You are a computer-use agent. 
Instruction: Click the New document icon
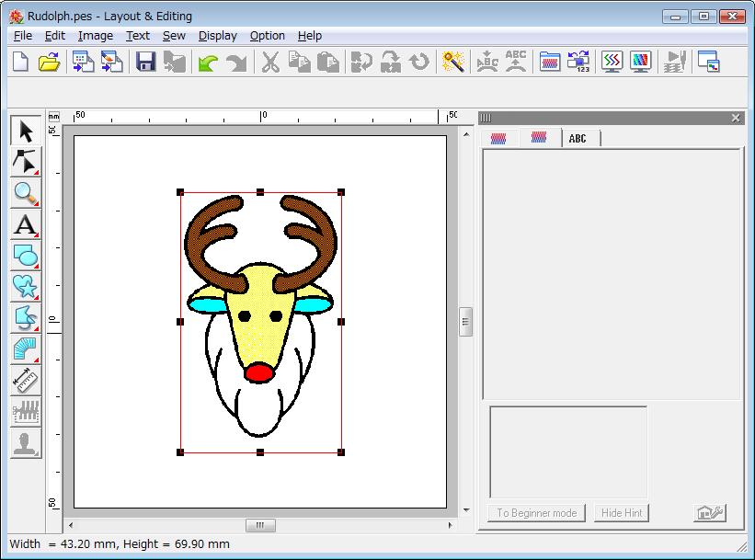click(21, 63)
